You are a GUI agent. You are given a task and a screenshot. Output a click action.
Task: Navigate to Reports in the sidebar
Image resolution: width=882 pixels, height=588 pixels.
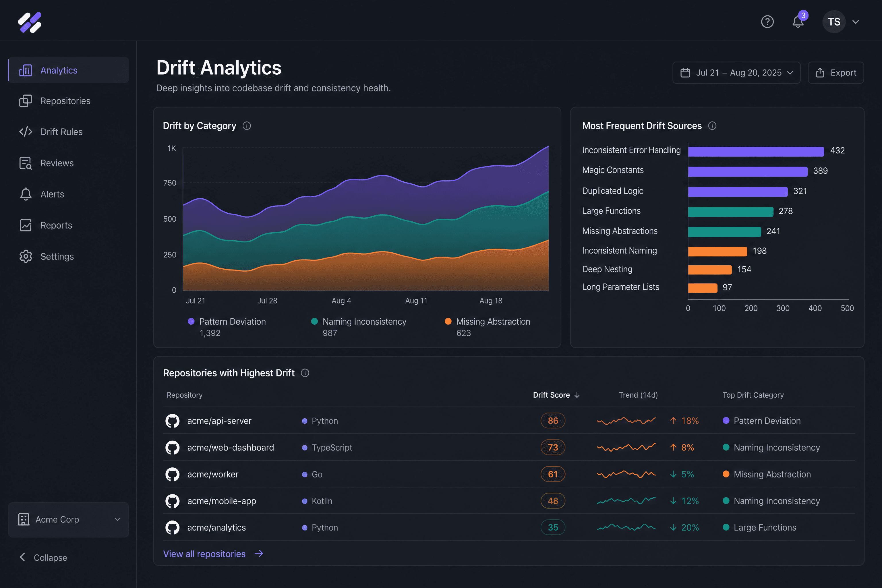(68, 225)
